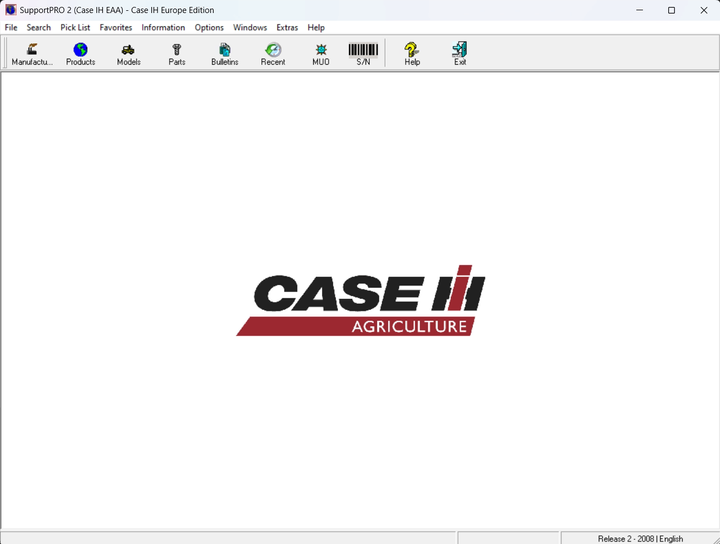
Task: Open the Models tractor icon
Action: (129, 54)
